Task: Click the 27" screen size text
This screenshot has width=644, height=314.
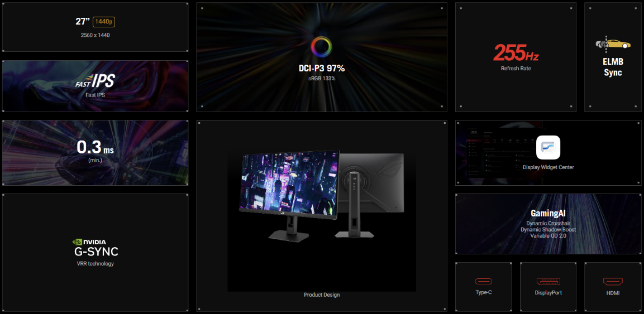Action: (x=82, y=22)
